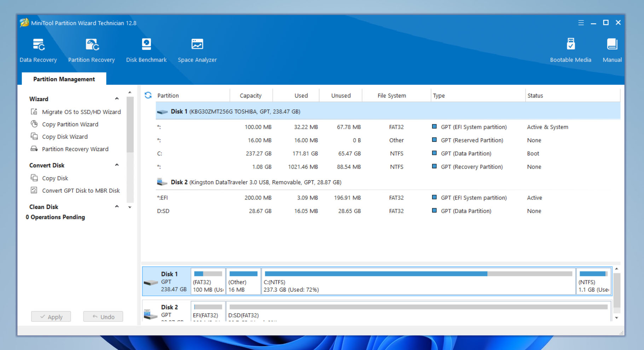Screen dimensions: 644x350
Task: Refresh the partition list
Action: (148, 95)
